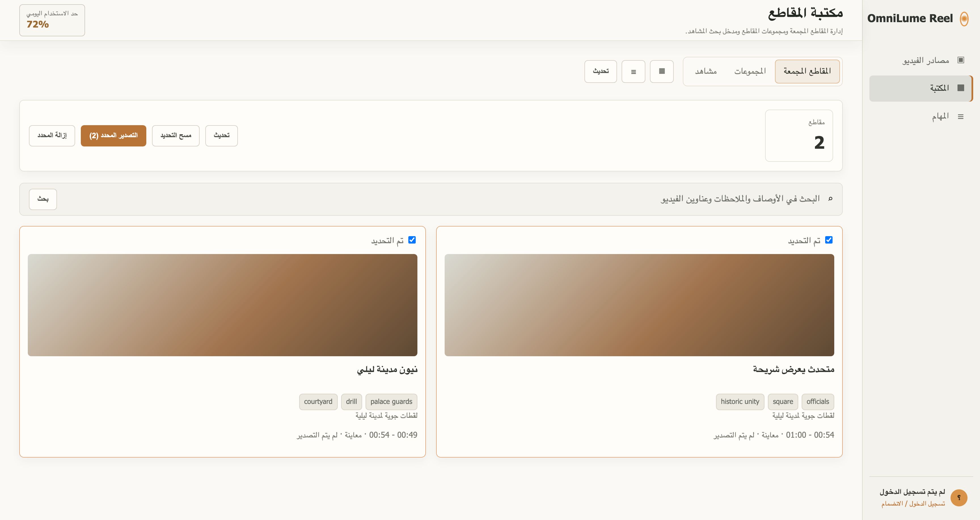Click the unsigned user avatar icon
This screenshot has width=980, height=520.
959,498
